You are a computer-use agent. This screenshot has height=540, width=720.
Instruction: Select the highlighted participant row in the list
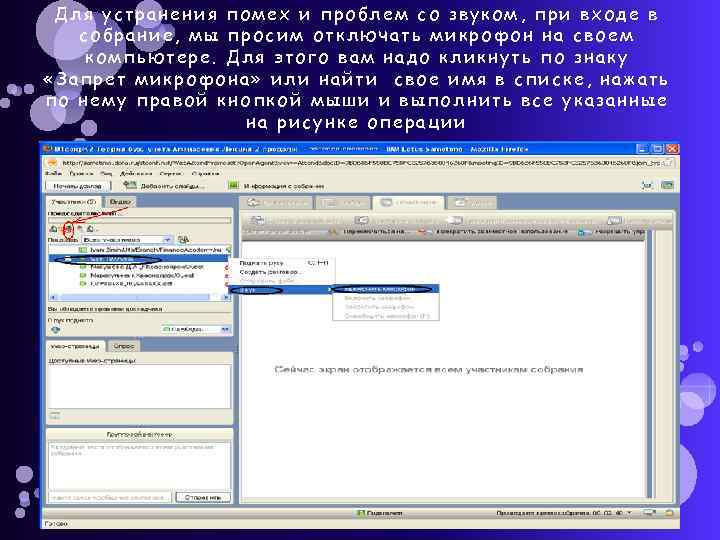[138, 259]
